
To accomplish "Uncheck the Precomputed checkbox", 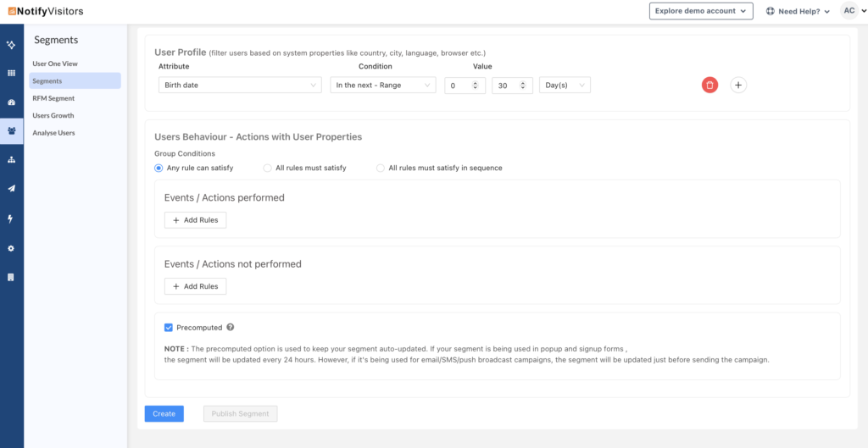I will [169, 328].
